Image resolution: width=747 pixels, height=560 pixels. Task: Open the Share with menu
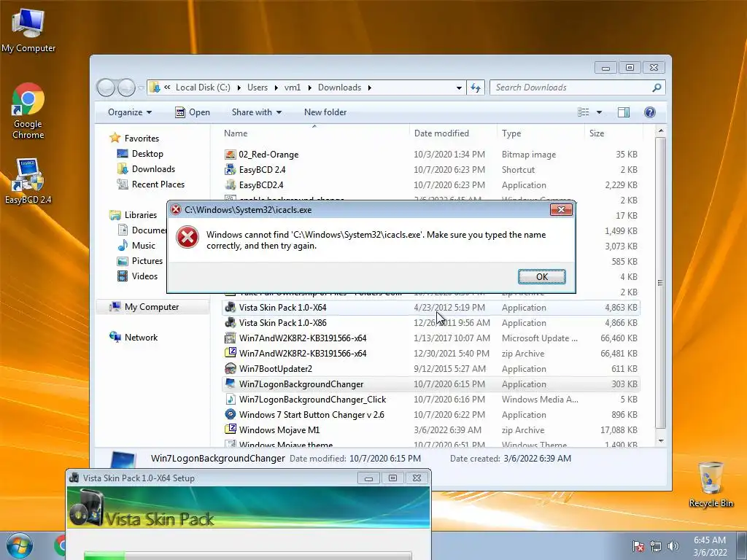pos(256,112)
